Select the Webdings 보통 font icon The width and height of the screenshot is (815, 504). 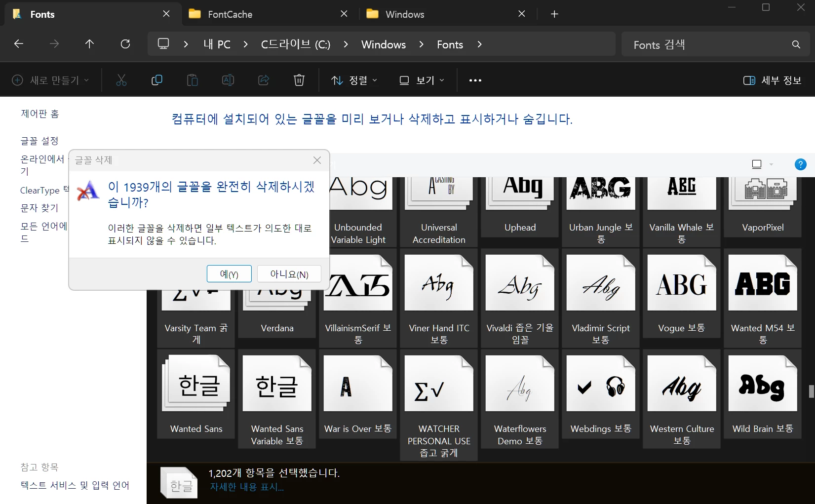coord(601,383)
